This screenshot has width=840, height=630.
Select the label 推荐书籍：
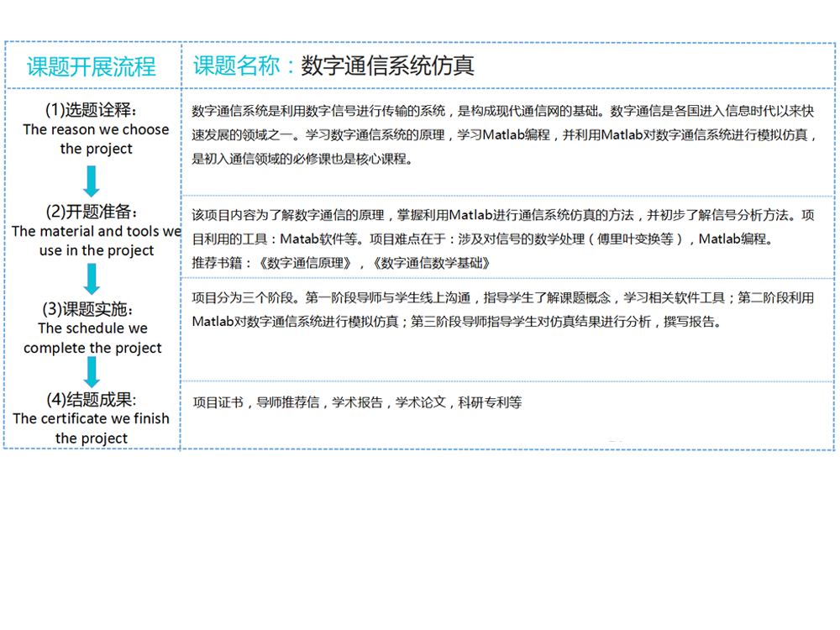[x=223, y=263]
